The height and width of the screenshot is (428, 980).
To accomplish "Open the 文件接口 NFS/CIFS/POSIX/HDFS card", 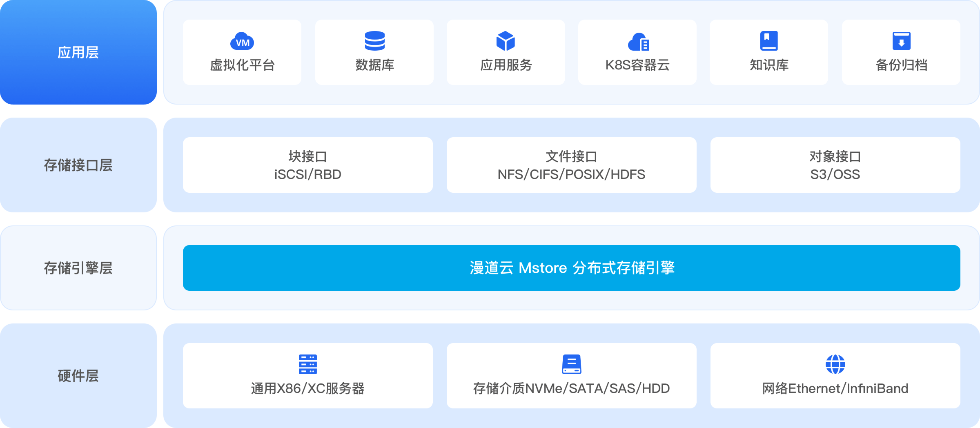I will coord(571,165).
